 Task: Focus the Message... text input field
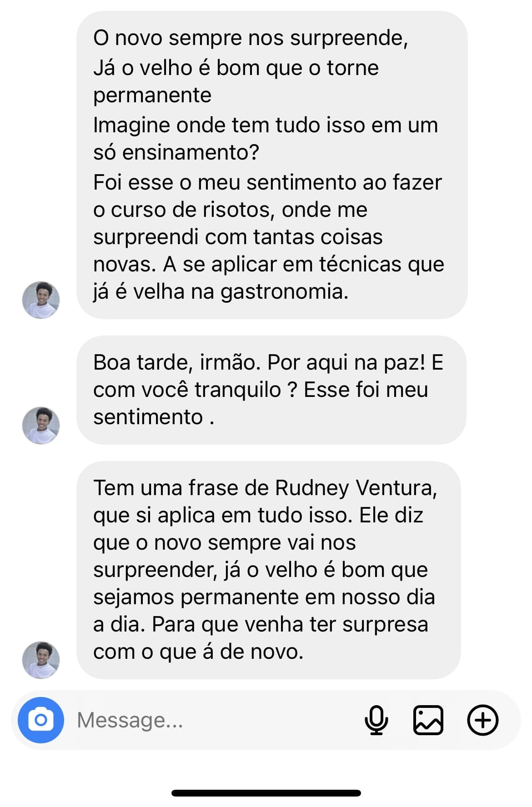[x=214, y=720]
